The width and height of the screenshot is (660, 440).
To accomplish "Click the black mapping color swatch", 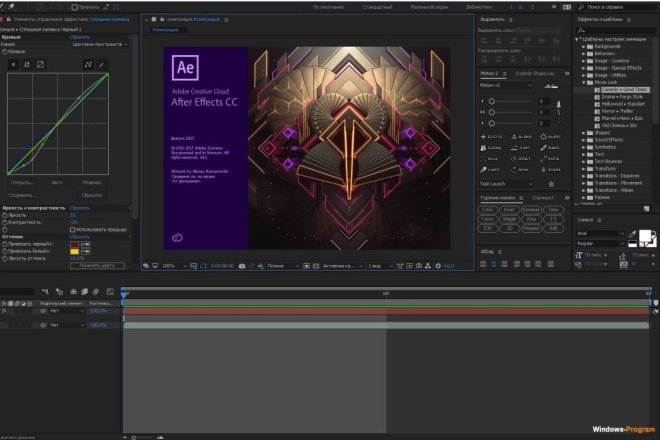I will click(x=75, y=244).
